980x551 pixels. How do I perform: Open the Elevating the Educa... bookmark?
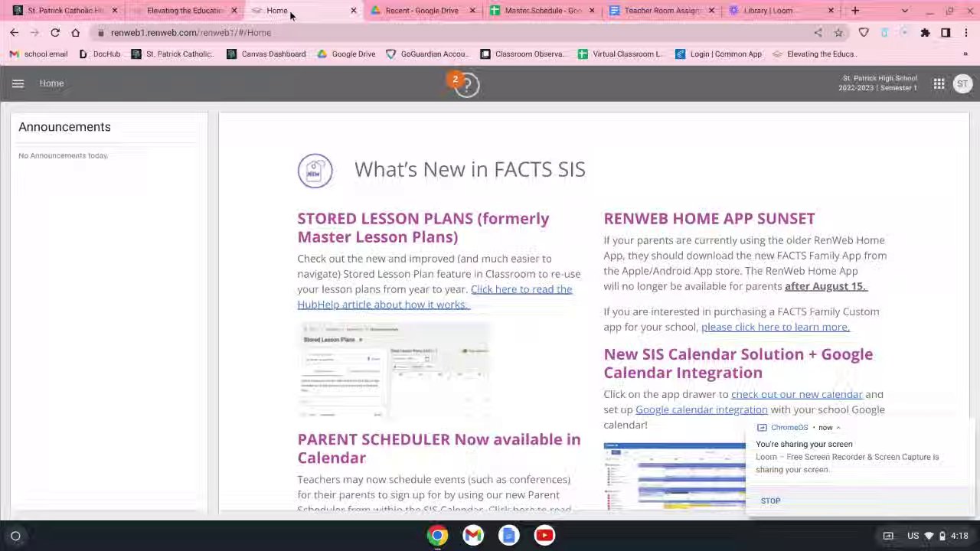[815, 54]
